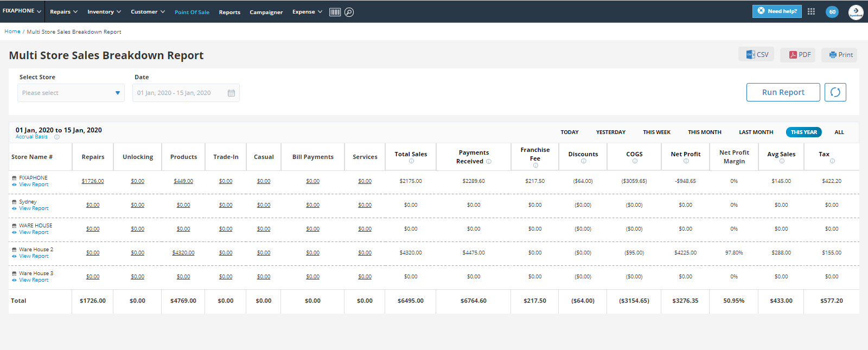Viewport: 868px width, 350px height.
Task: Open the barcode scanner icon
Action: (335, 12)
